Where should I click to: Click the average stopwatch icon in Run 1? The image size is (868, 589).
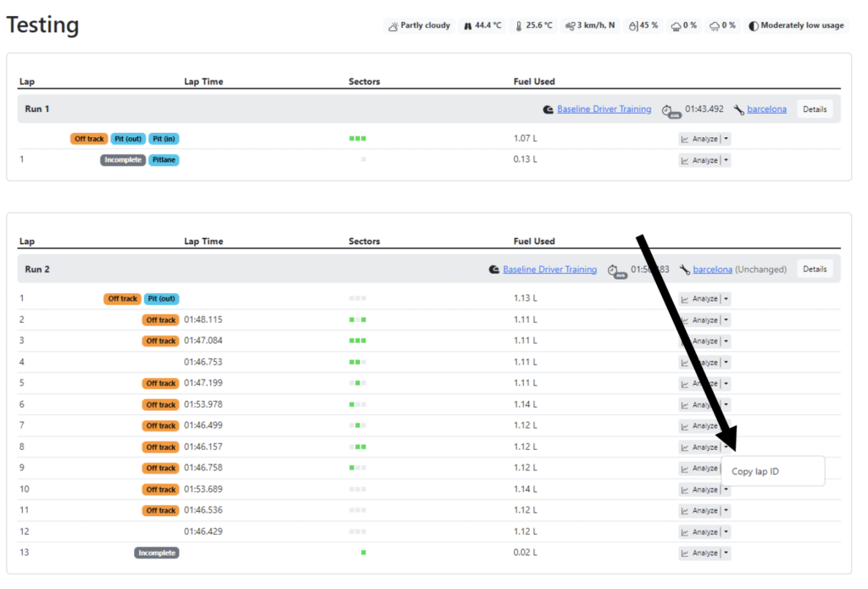(669, 110)
